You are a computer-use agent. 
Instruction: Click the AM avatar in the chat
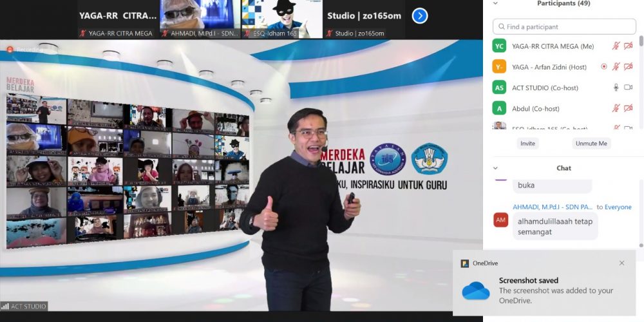tap(501, 220)
